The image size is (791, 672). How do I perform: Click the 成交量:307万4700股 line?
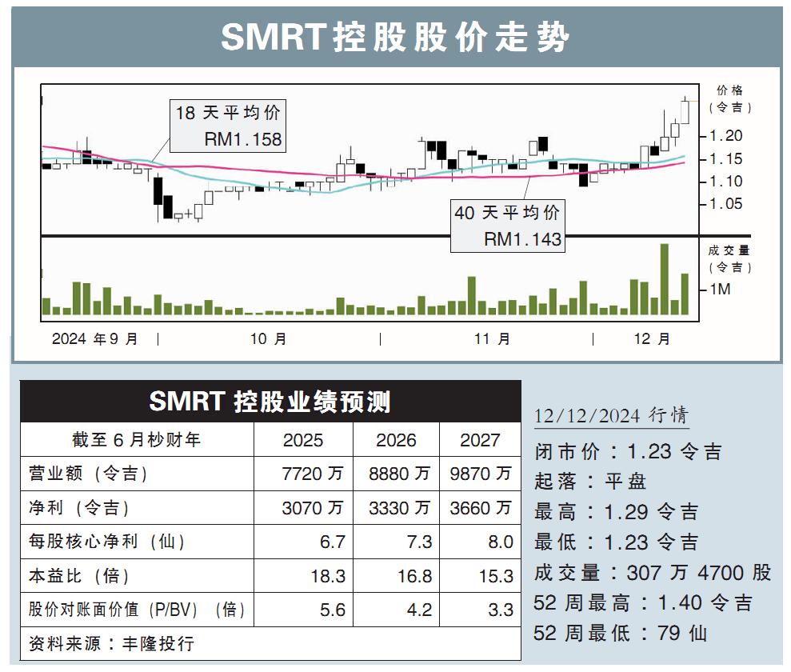point(653,573)
